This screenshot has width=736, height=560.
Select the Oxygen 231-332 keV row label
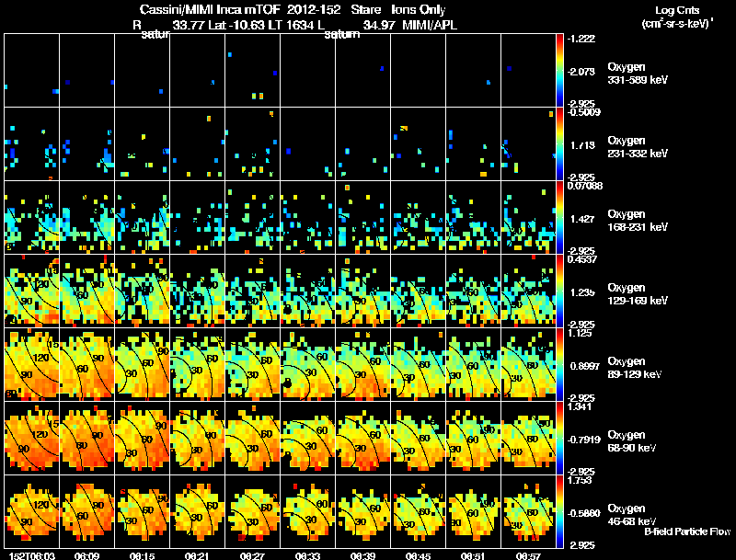coord(638,147)
